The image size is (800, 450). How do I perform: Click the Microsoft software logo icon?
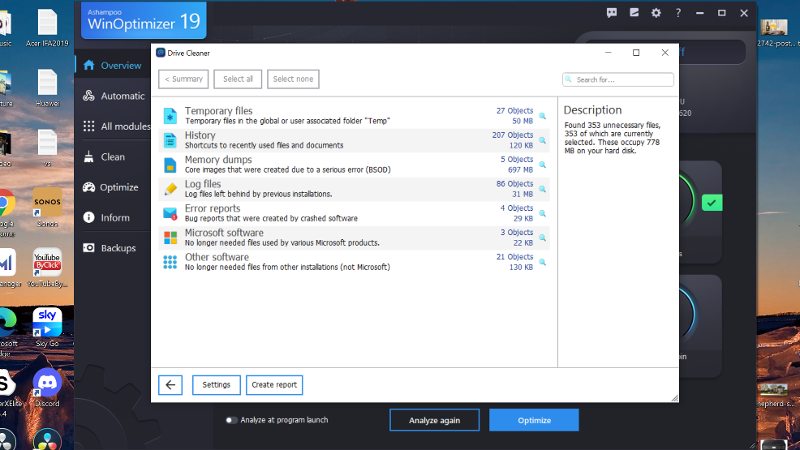click(x=170, y=238)
